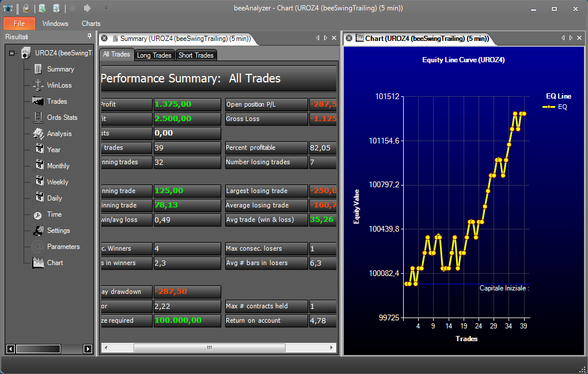Select the Chart icon in sidebar tree
588x374 pixels.
pos(38,263)
